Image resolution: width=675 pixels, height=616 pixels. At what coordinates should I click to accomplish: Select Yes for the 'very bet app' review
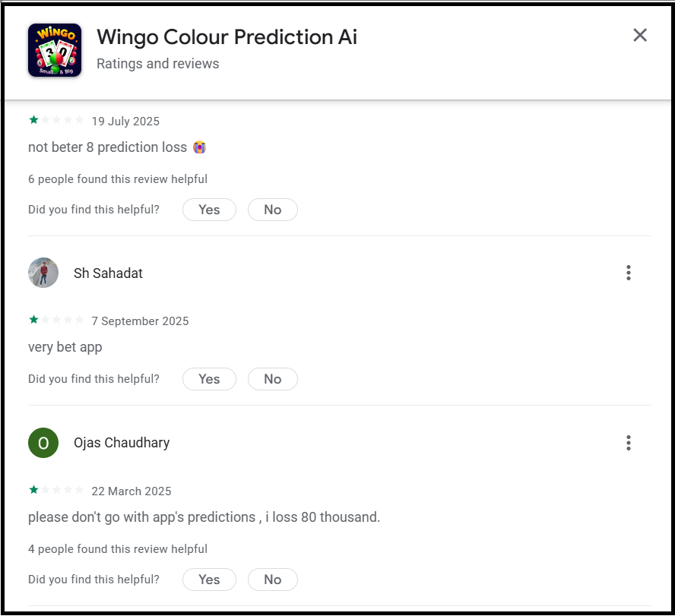209,379
